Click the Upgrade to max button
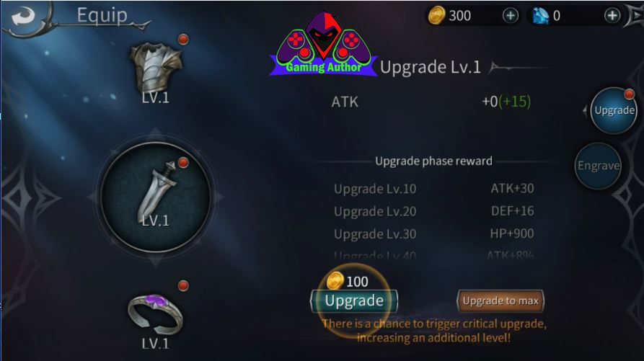Screen dimensions: 644x361 (500, 300)
